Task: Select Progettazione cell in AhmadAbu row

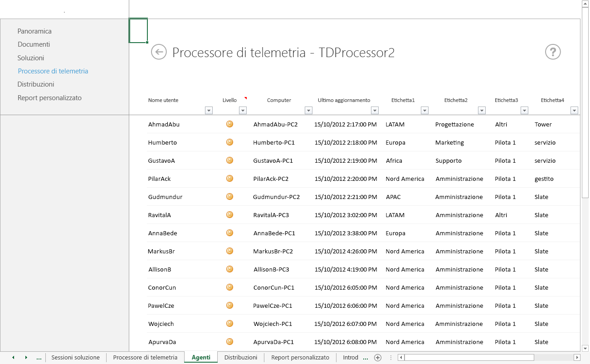Action: click(x=454, y=124)
